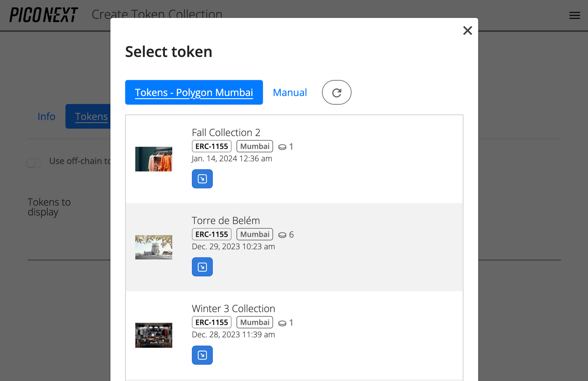Close the Select token dialog
Image resolution: width=588 pixels, height=381 pixels.
pyautogui.click(x=467, y=31)
